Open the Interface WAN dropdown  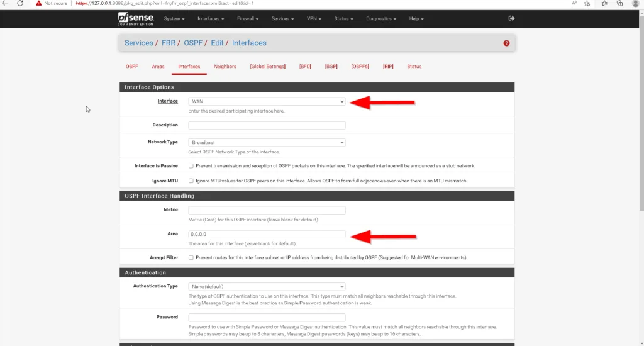click(x=267, y=101)
